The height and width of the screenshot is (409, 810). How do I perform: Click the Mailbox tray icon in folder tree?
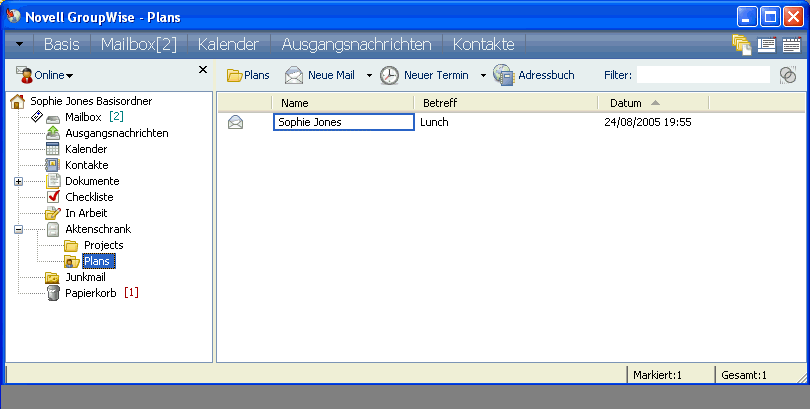53,118
